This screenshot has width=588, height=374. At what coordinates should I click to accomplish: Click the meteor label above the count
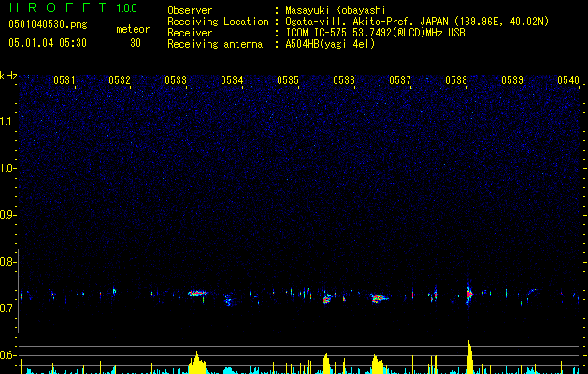[133, 29]
